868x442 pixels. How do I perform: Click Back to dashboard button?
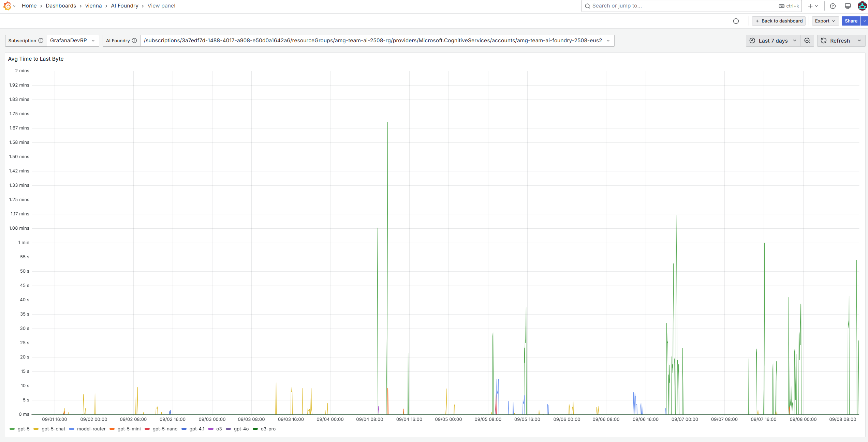coord(779,21)
